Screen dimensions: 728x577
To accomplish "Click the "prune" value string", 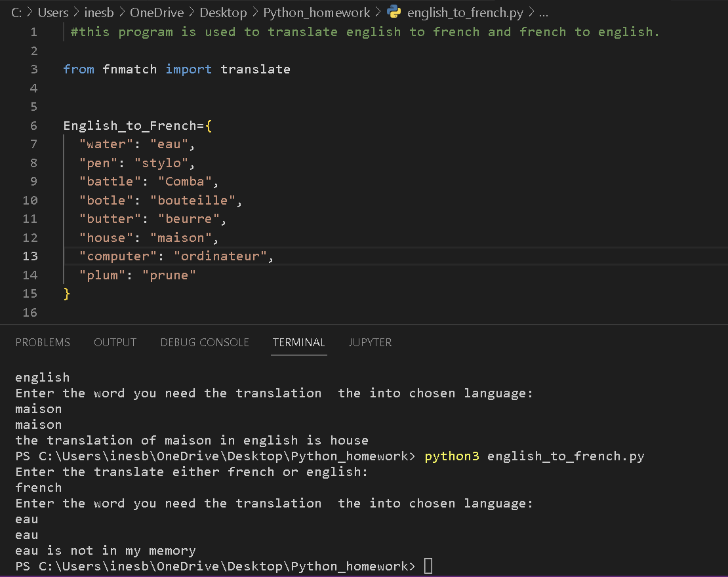I will [x=169, y=275].
